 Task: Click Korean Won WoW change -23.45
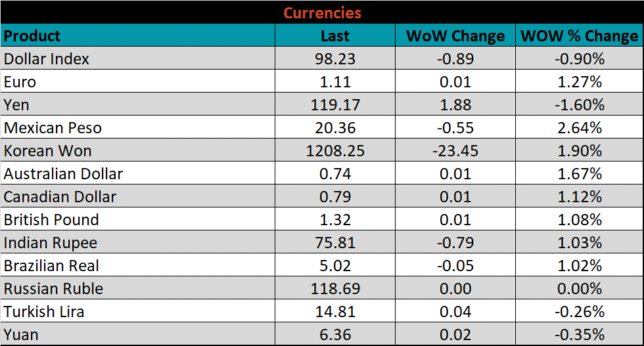click(455, 151)
